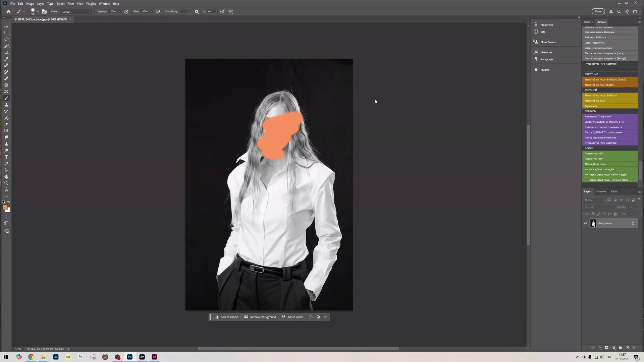Image resolution: width=644 pixels, height=362 pixels.
Task: Select the Zoom tool
Action: [x=6, y=183]
